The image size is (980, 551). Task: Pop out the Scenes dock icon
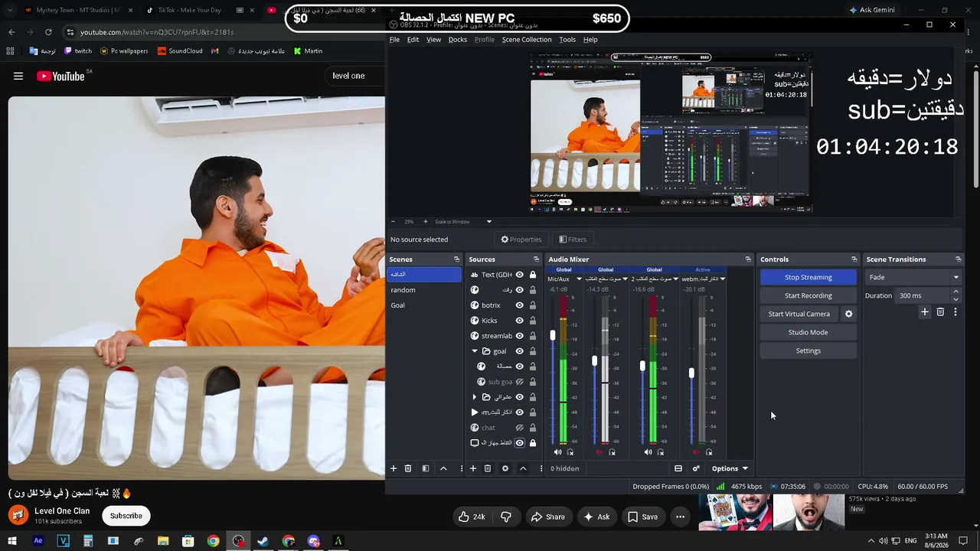point(457,259)
